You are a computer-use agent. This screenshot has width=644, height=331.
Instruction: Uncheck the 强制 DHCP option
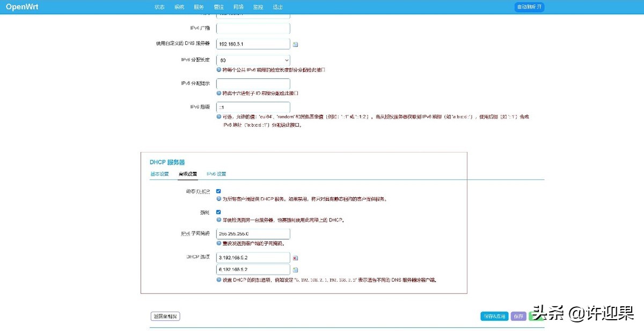click(218, 212)
